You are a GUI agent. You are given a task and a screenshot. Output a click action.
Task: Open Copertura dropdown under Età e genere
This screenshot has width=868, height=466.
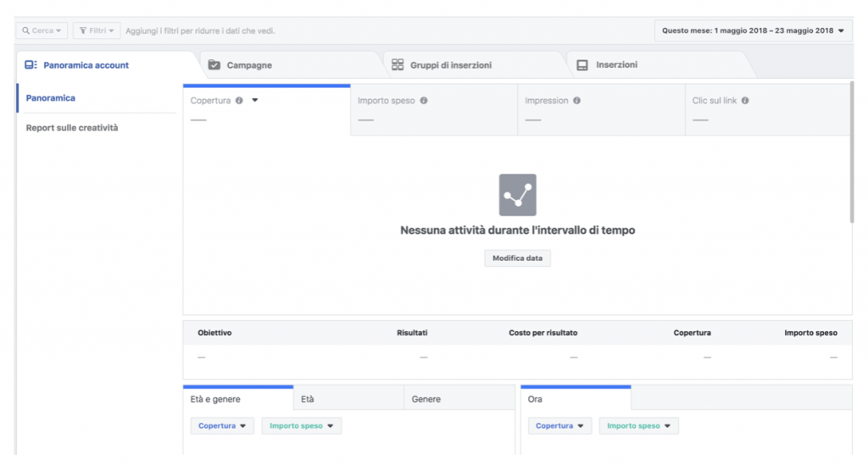pos(222,425)
